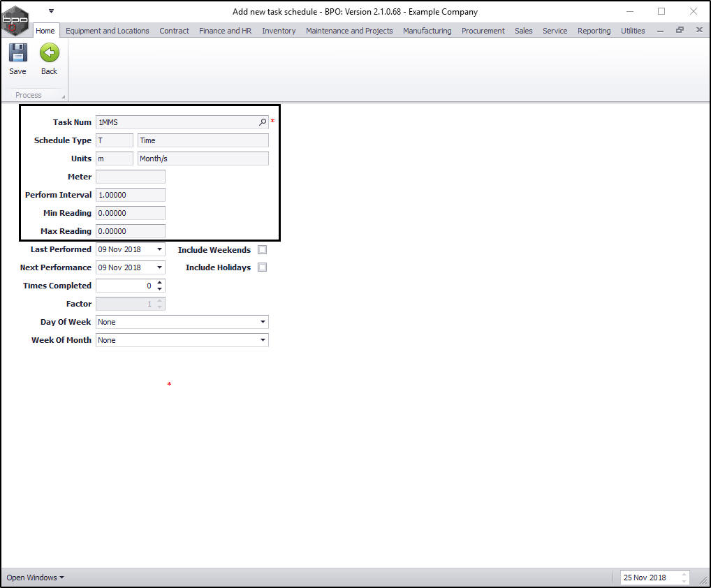Increase Times Completed with up arrow

coord(160,282)
